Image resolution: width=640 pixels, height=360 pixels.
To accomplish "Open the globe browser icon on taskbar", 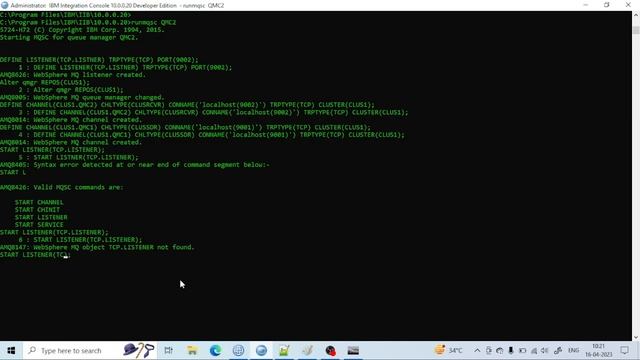I will tap(238, 351).
